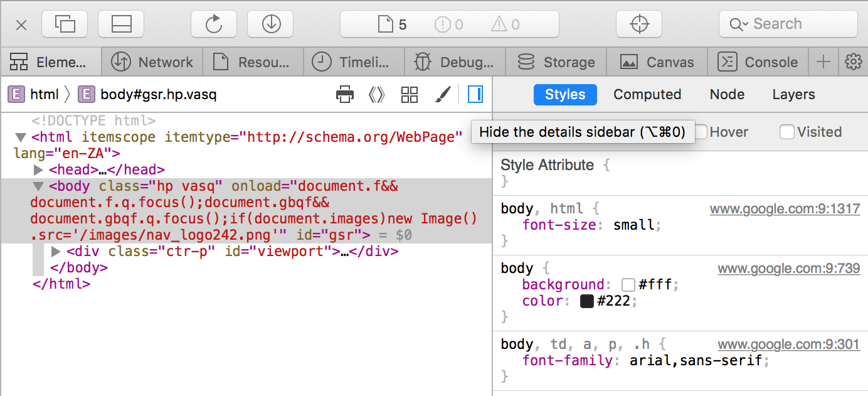Expand the div#viewport node
868x396 pixels.
55,252
